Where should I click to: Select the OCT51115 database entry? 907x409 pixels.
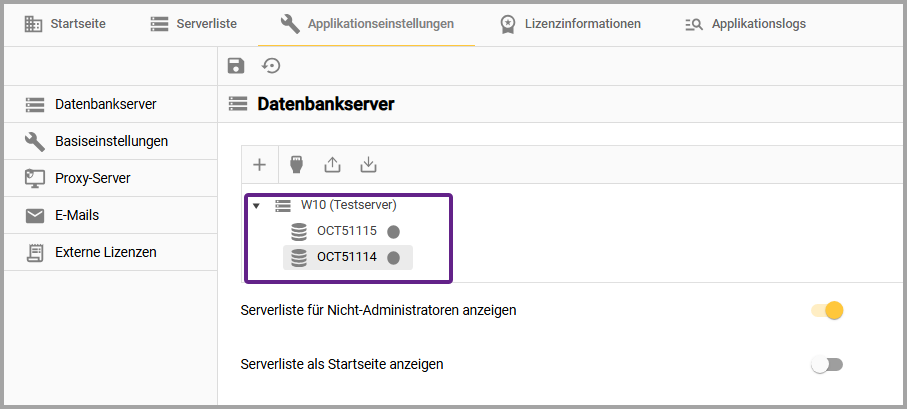click(346, 231)
